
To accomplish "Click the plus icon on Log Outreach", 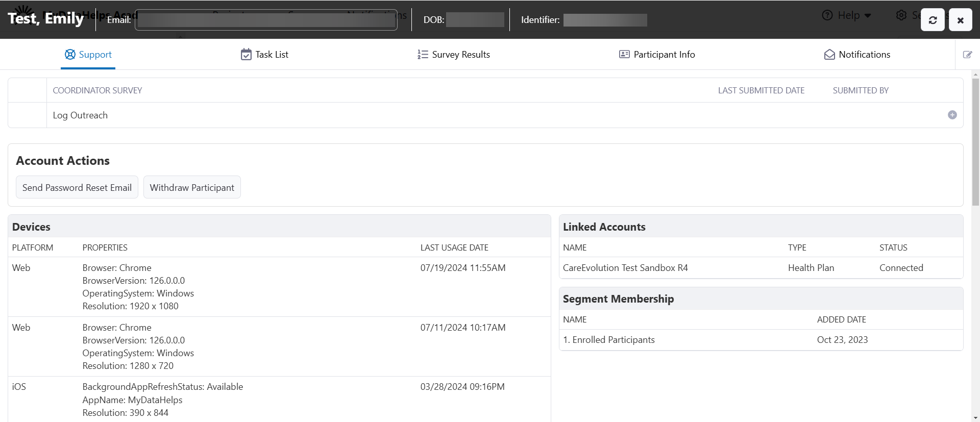I will point(952,115).
